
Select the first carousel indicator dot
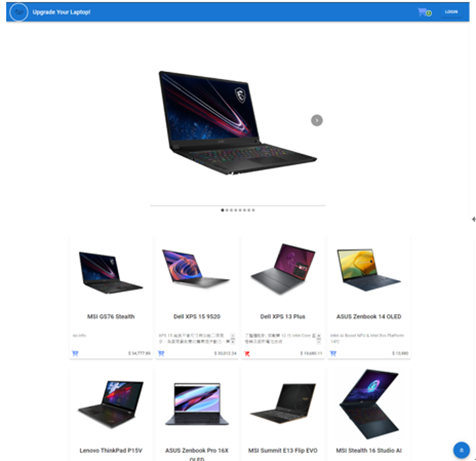tap(223, 210)
